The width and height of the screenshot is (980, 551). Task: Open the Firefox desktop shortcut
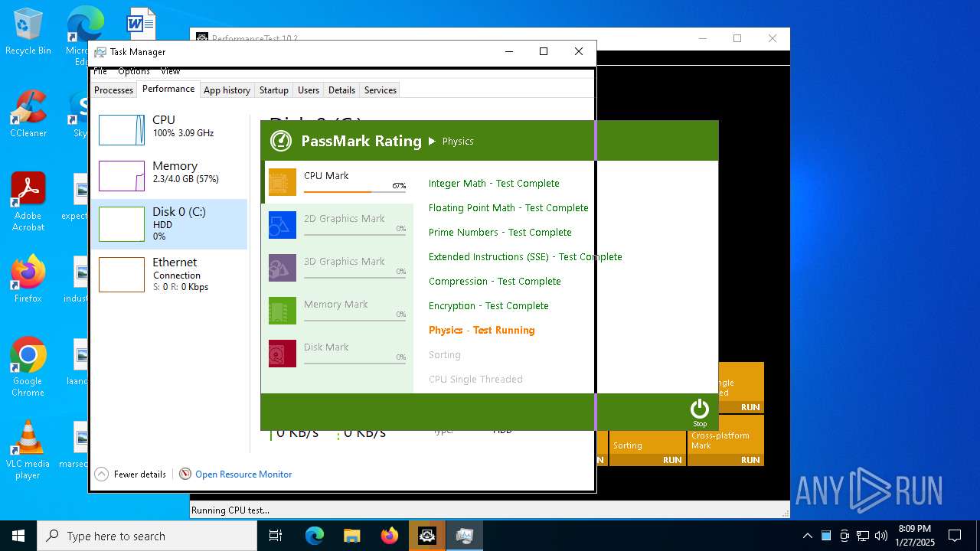[28, 279]
